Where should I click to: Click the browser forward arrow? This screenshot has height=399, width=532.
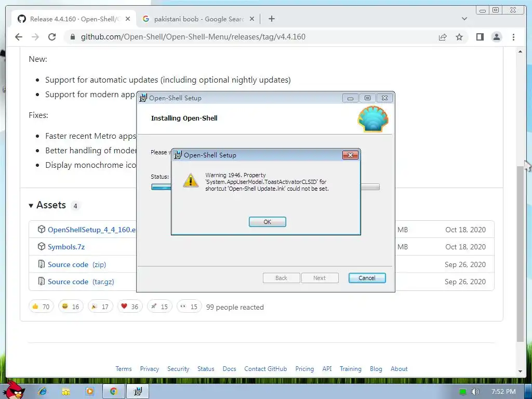(x=35, y=37)
